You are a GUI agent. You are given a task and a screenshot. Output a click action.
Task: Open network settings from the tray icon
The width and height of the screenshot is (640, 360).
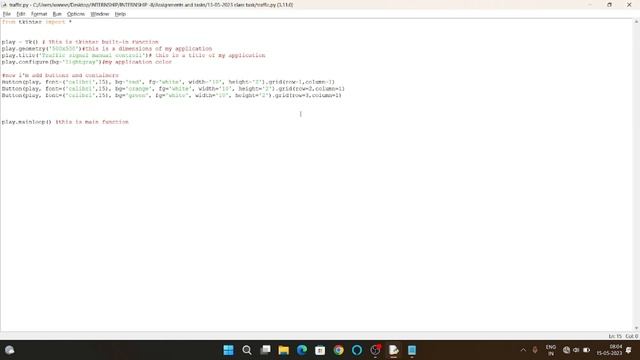566,350
